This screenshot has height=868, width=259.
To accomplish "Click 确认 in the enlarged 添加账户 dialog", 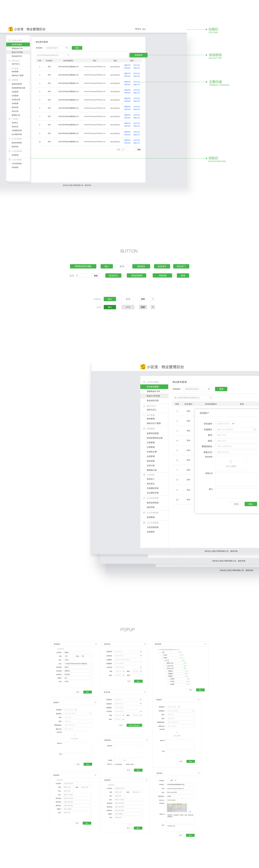I will pyautogui.click(x=251, y=504).
